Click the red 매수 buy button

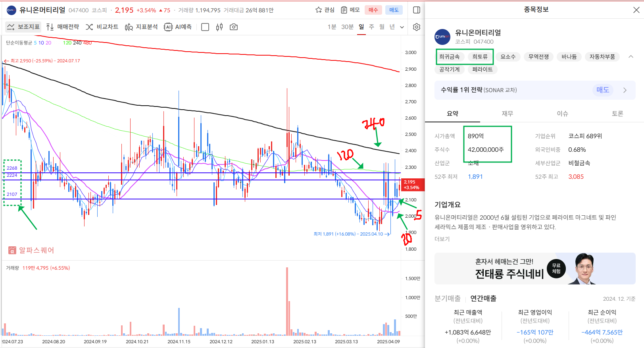[x=373, y=10]
